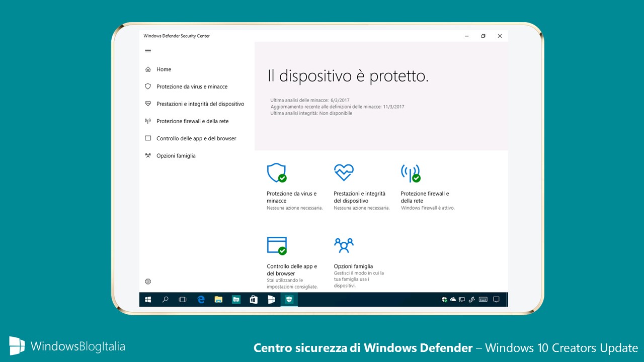Click the OneDrive cloud tray icon
Viewport: 644px width, 362px height.
pyautogui.click(x=453, y=300)
